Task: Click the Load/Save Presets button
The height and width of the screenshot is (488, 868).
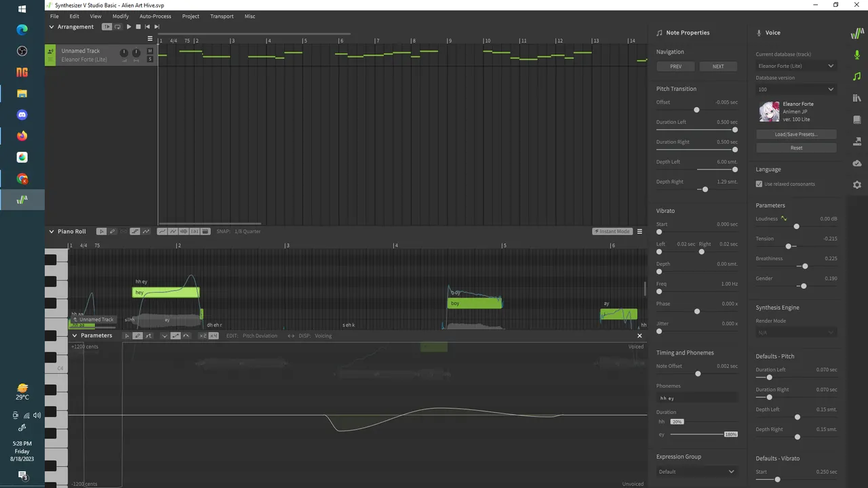Action: (796, 134)
